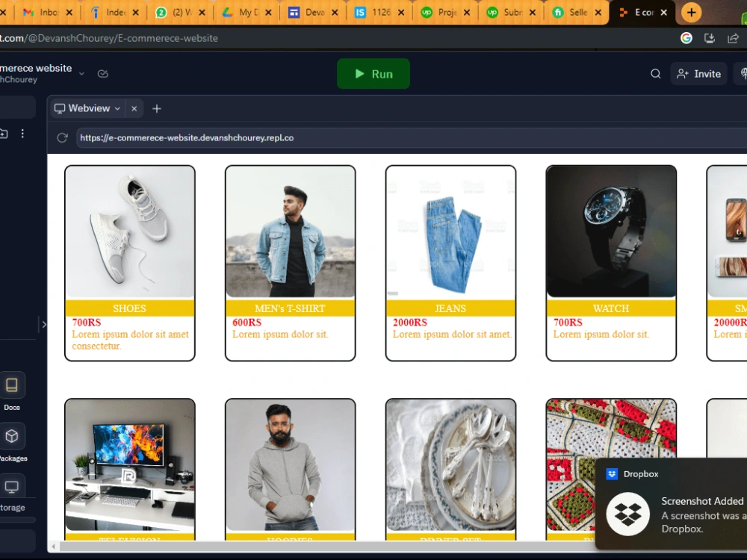Click the browser address bar URL
747x560 pixels.
109,38
